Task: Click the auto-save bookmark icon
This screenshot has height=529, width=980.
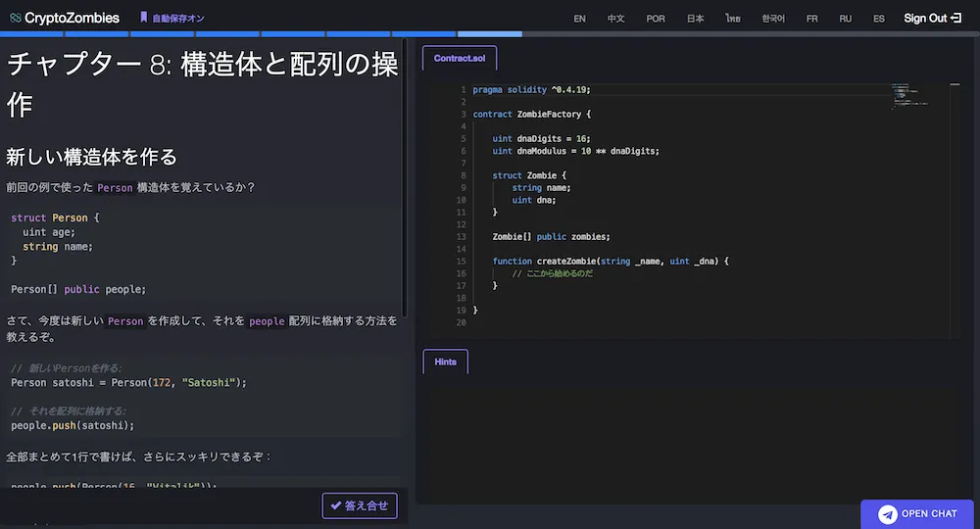Action: click(143, 18)
